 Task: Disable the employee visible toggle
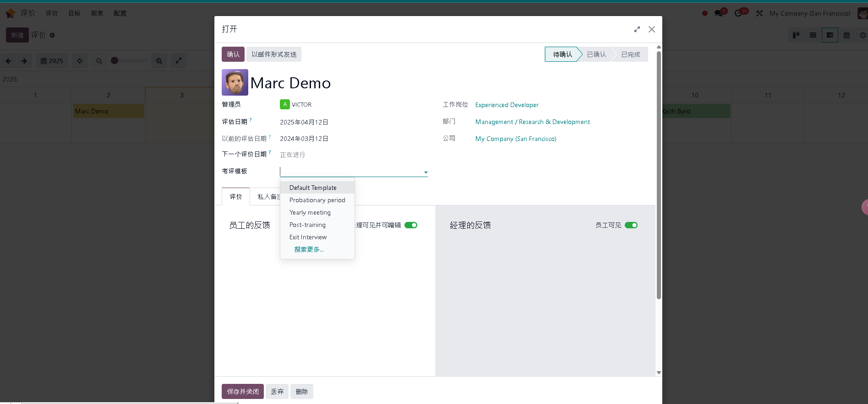(631, 225)
